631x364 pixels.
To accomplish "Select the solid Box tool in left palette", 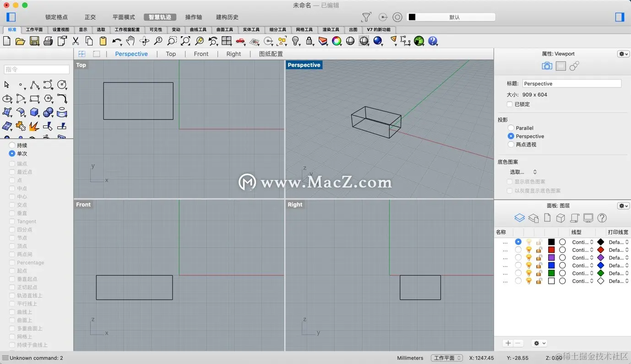I will point(34,112).
